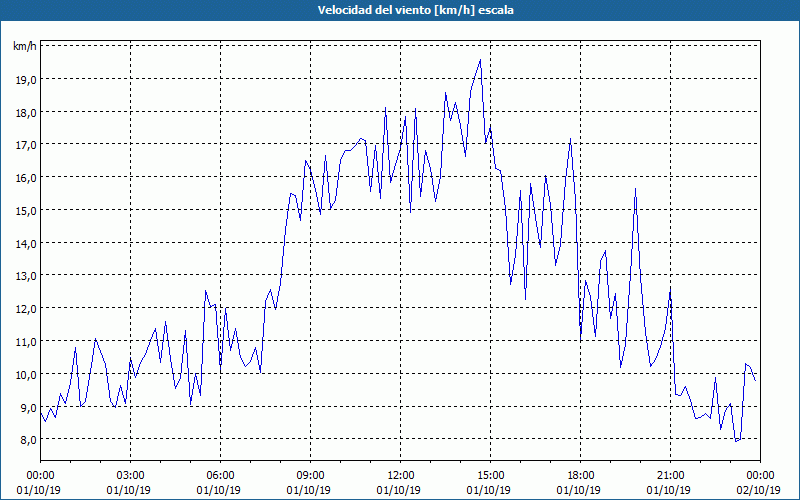The image size is (800, 500).
Task: Click the '03:00' time axis label
Action: pos(131,476)
